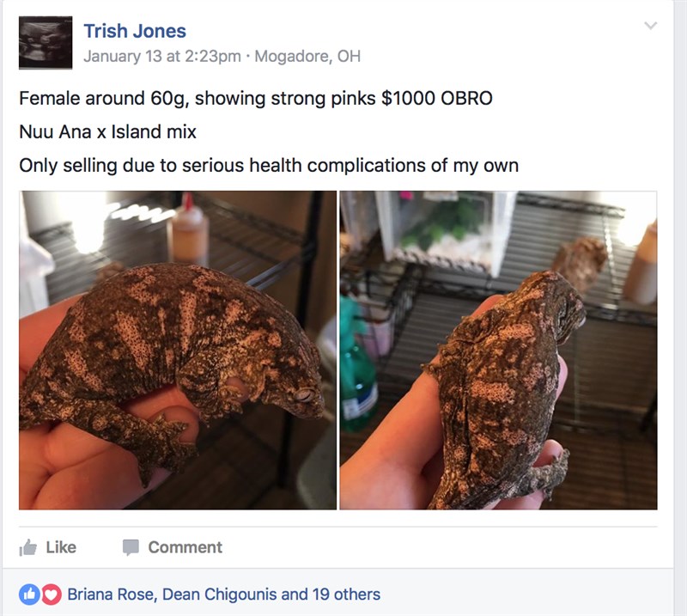View right gecko back photo
Image resolution: width=687 pixels, height=616 pixels.
[498, 350]
